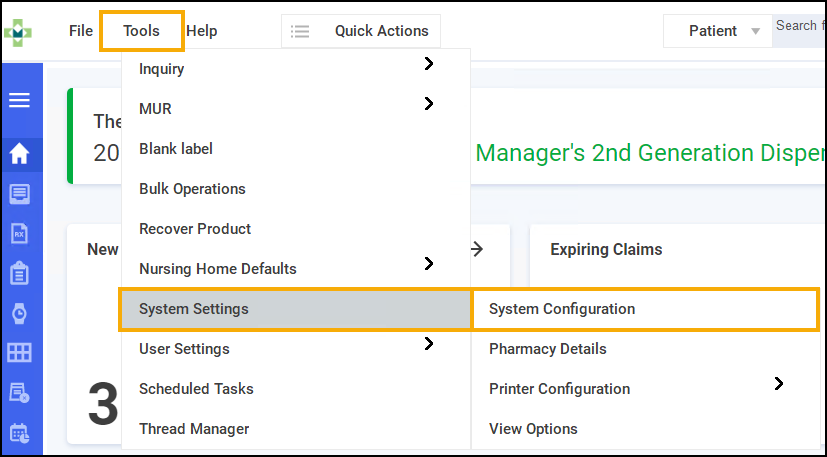Open the Help menu

(x=202, y=31)
